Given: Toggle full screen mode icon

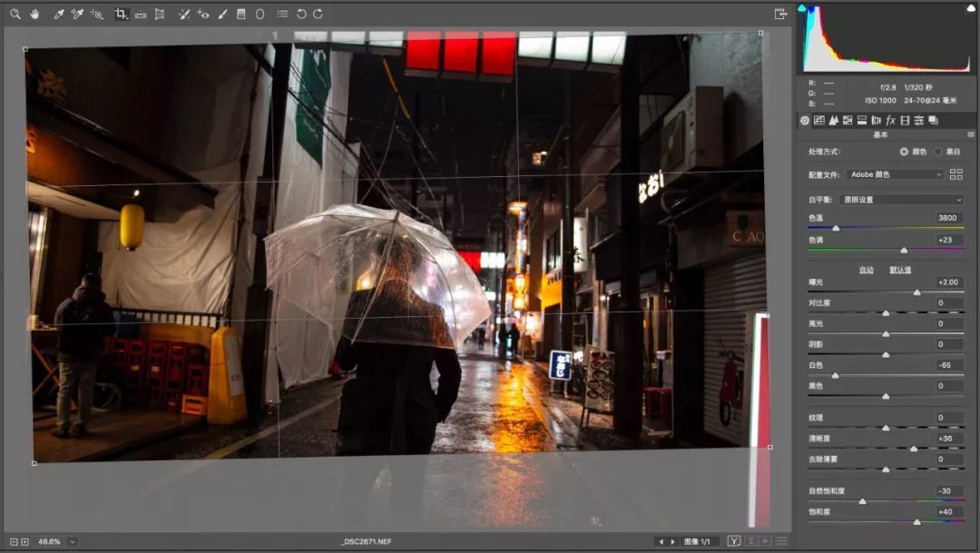Looking at the screenshot, I should 780,14.
